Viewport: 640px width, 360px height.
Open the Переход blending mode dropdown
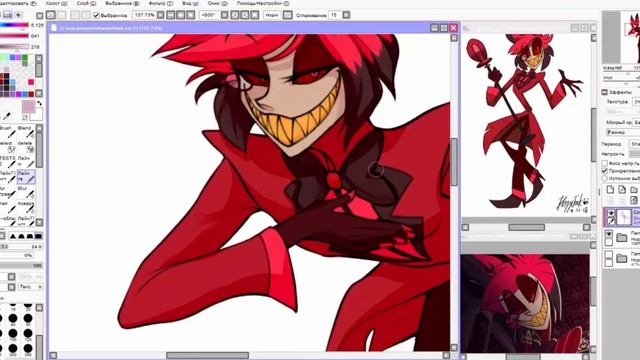[635, 144]
